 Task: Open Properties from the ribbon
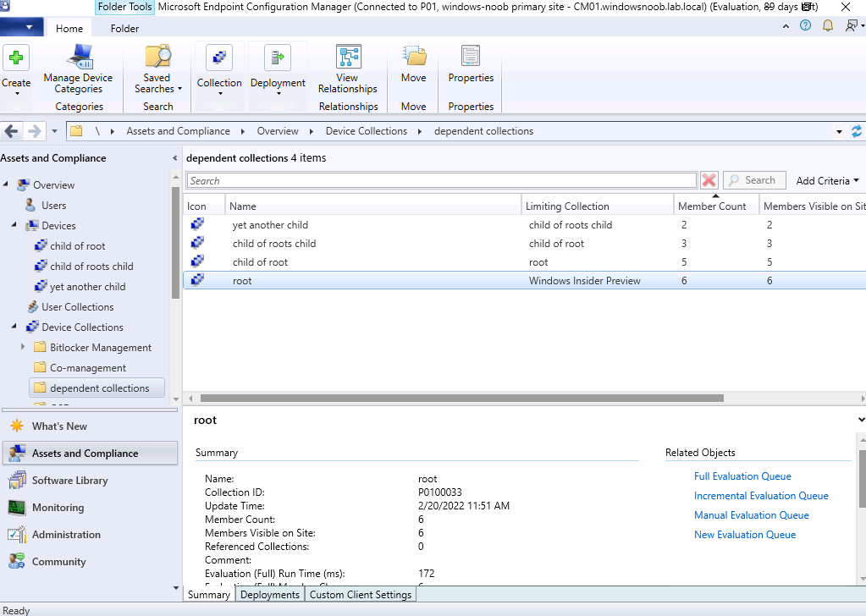click(x=471, y=64)
